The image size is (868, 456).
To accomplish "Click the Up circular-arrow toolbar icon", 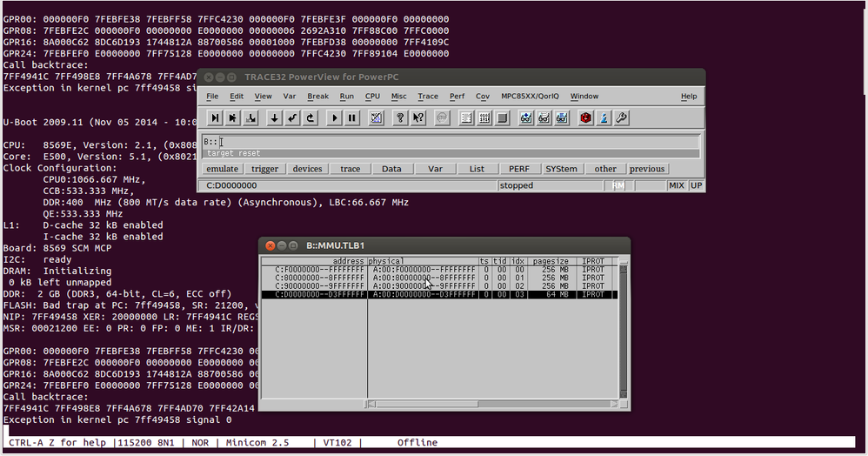I will [x=310, y=117].
